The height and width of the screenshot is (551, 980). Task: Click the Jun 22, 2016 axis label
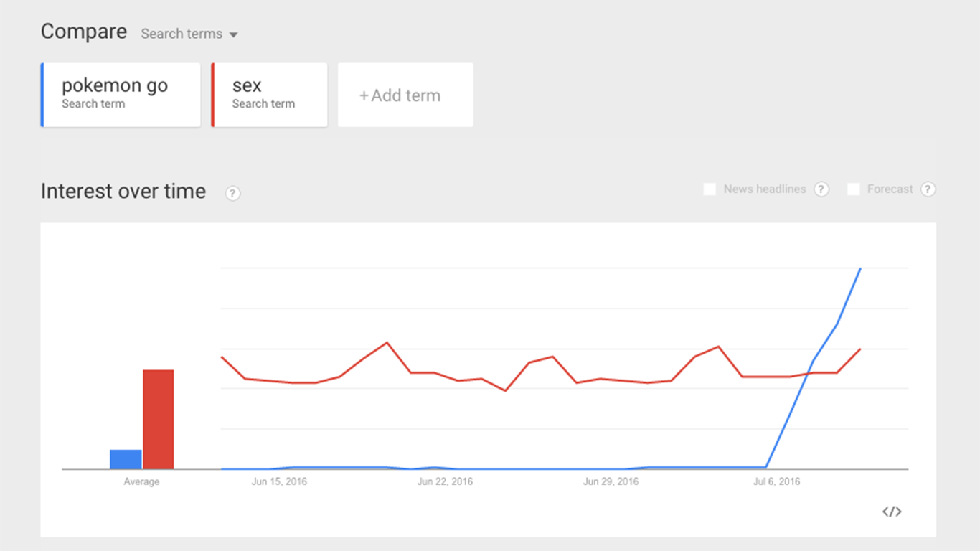coord(445,481)
